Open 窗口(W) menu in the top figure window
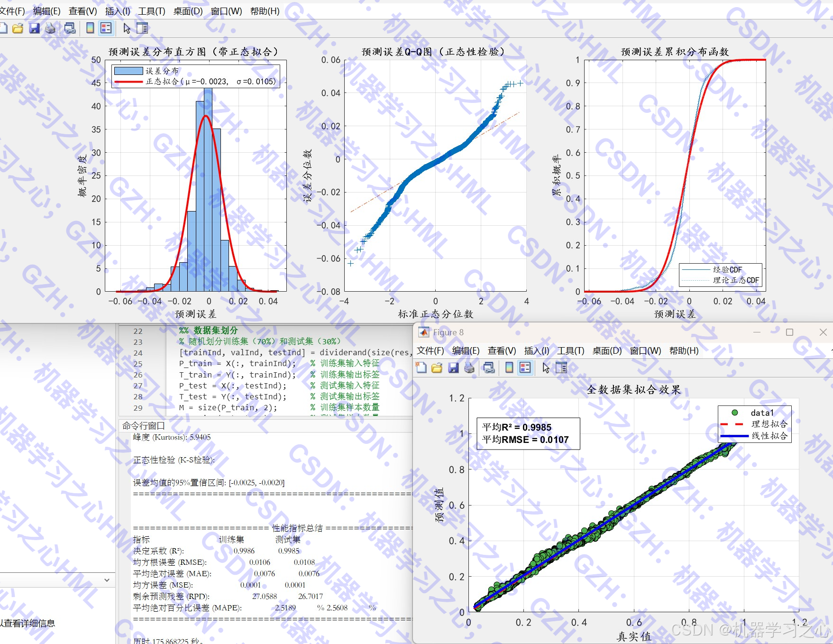 pyautogui.click(x=226, y=11)
